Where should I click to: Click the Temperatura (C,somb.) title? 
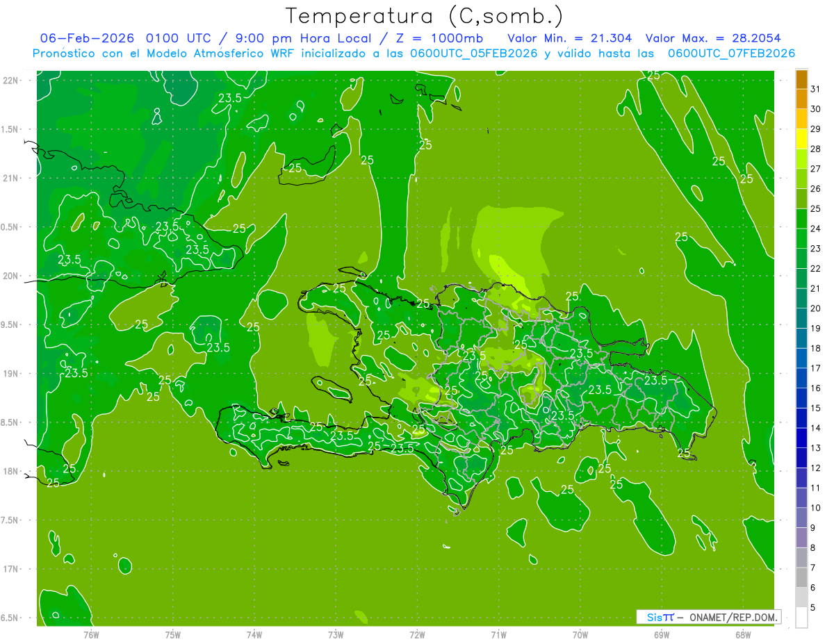coord(425,16)
